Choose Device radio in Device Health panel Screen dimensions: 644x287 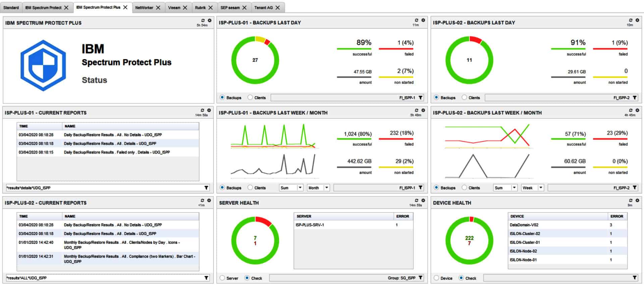(x=436, y=278)
